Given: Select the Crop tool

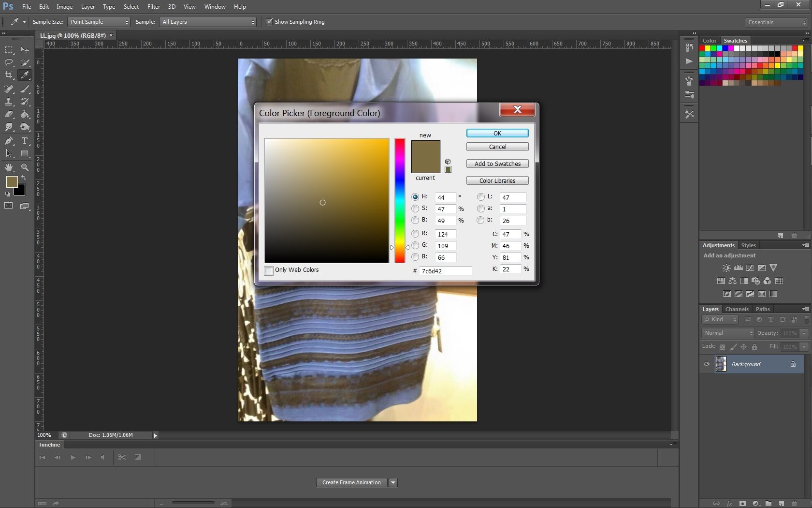Looking at the screenshot, I should 9,75.
